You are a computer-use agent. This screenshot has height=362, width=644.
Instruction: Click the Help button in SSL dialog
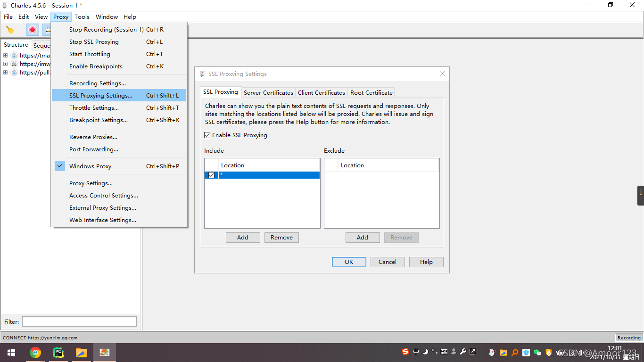(x=426, y=262)
